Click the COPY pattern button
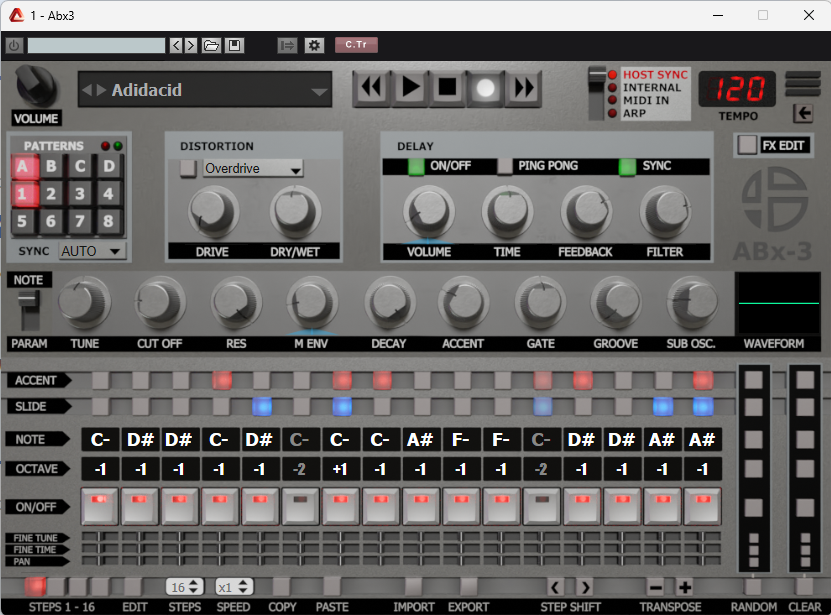831x615 pixels. click(x=281, y=587)
